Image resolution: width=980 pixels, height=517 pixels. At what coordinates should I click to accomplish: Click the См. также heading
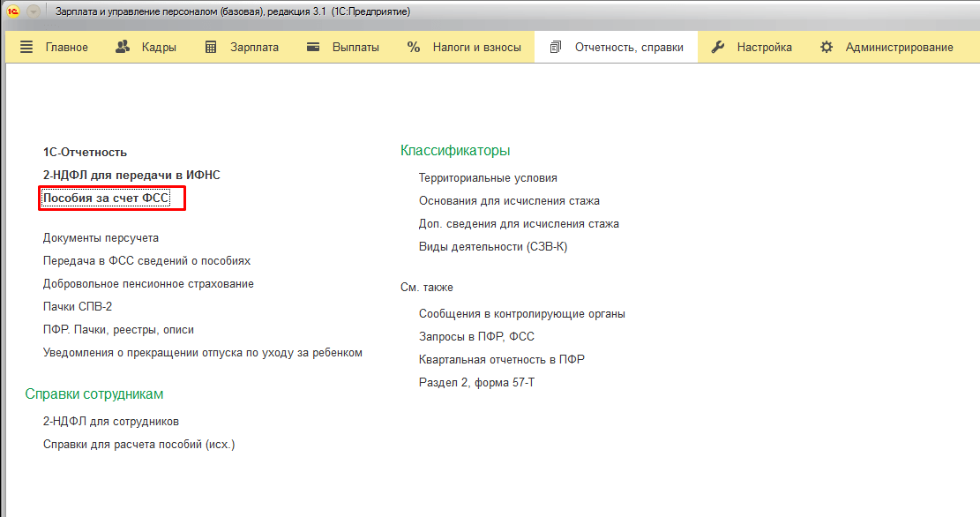point(427,288)
